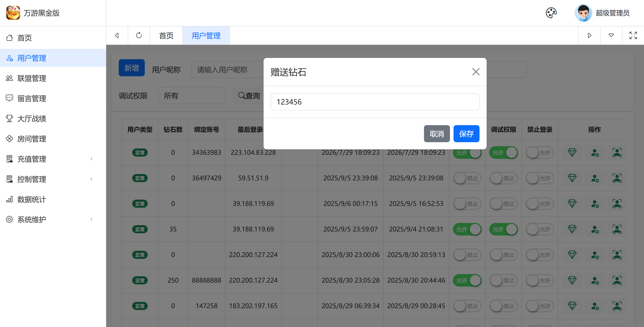Toggle first 禁止 switch in row 36497429

pos(467,178)
